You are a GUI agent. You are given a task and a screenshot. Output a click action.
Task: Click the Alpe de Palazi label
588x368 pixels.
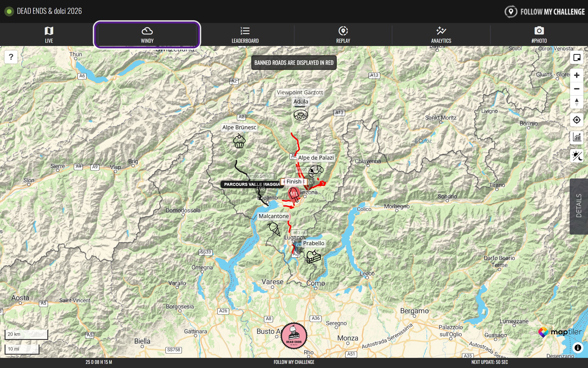pos(316,158)
